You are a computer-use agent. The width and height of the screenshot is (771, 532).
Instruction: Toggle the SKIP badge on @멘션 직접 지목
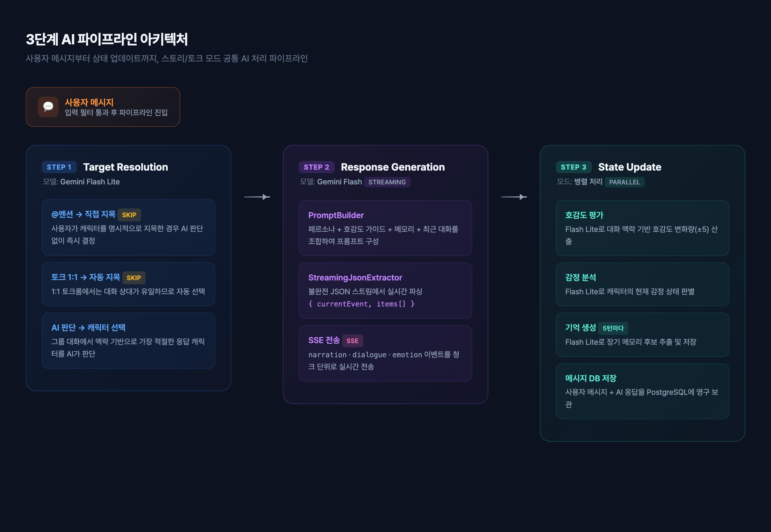pos(129,215)
